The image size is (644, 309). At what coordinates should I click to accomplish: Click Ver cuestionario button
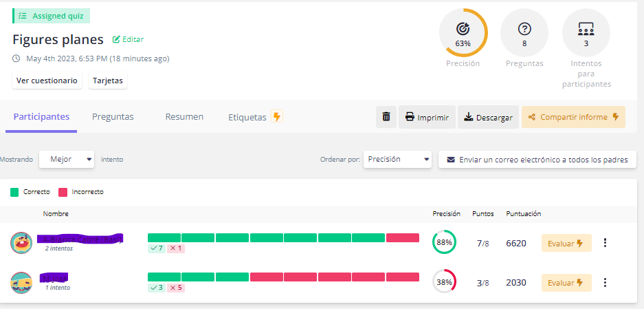coord(47,81)
